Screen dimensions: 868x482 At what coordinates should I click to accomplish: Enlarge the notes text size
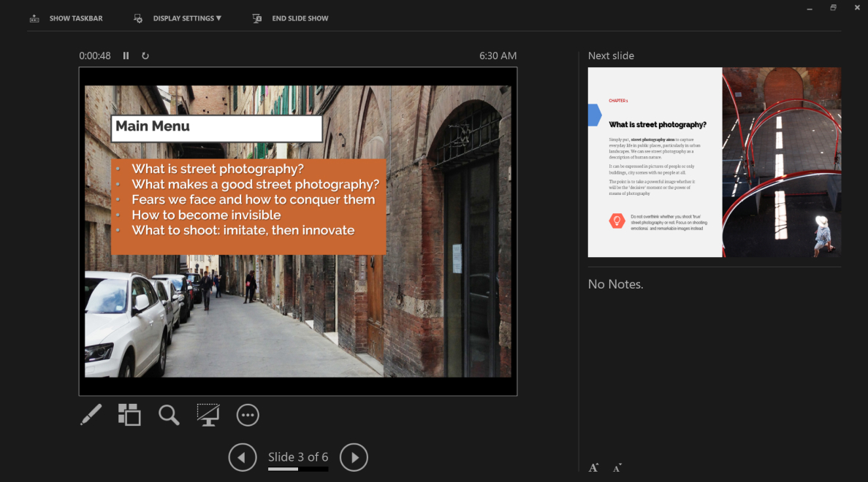coord(593,467)
